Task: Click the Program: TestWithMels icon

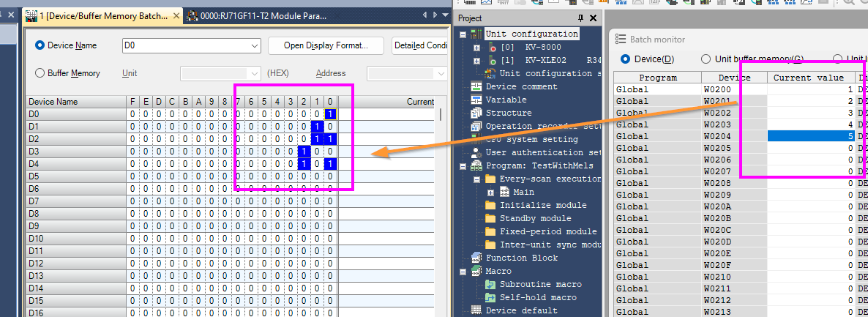Action: point(476,165)
